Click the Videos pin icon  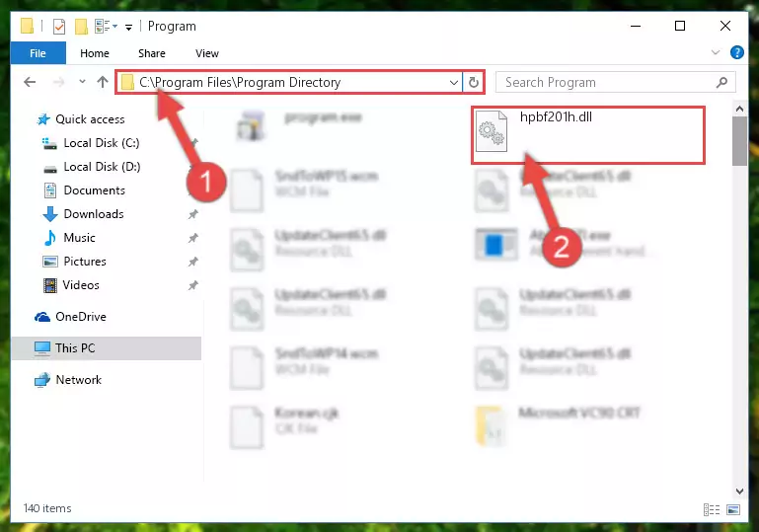coord(193,285)
